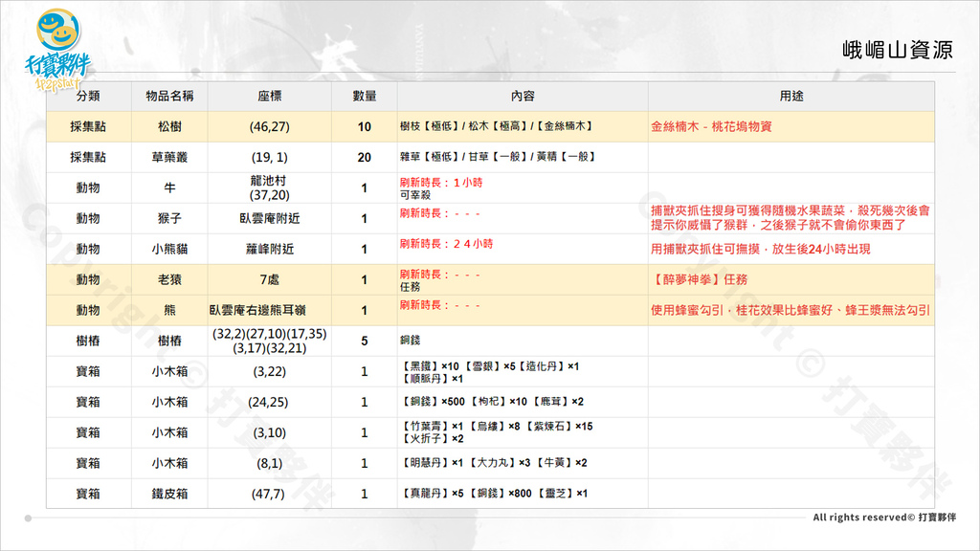Select 【醉夢神拳】任務 usage text
Viewport: 980px width, 551px height.
click(699, 280)
